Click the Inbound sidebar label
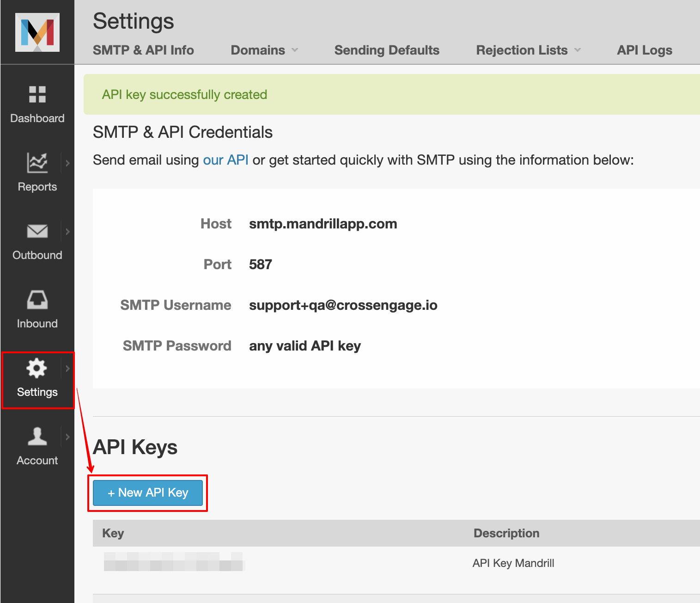Viewport: 700px width, 603px height. pos(37,324)
